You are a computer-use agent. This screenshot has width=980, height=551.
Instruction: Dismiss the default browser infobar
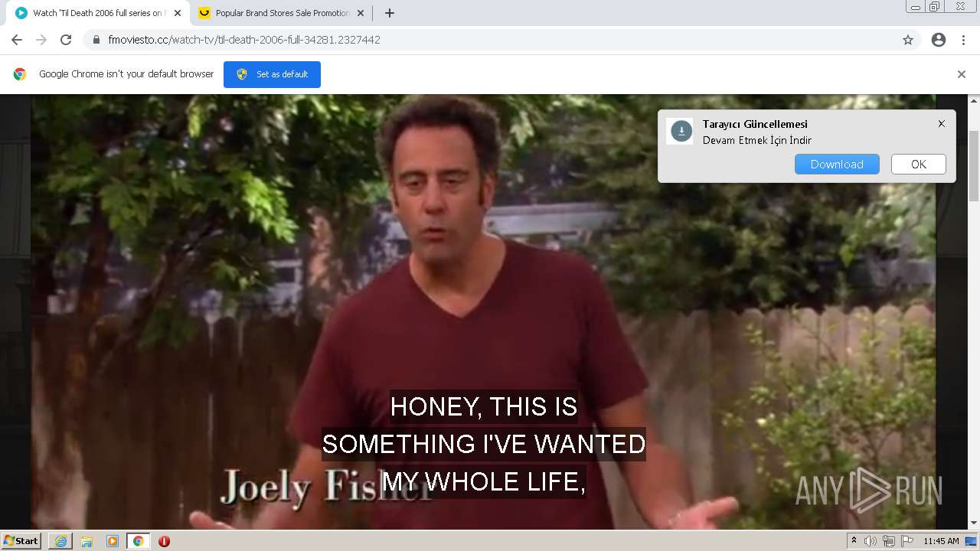click(962, 74)
